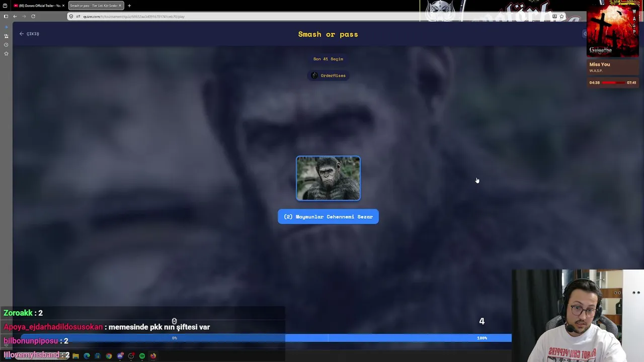This screenshot has width=644, height=362.
Task: Open the dark round taskbar icon with red badge
Action: [x=131, y=356]
